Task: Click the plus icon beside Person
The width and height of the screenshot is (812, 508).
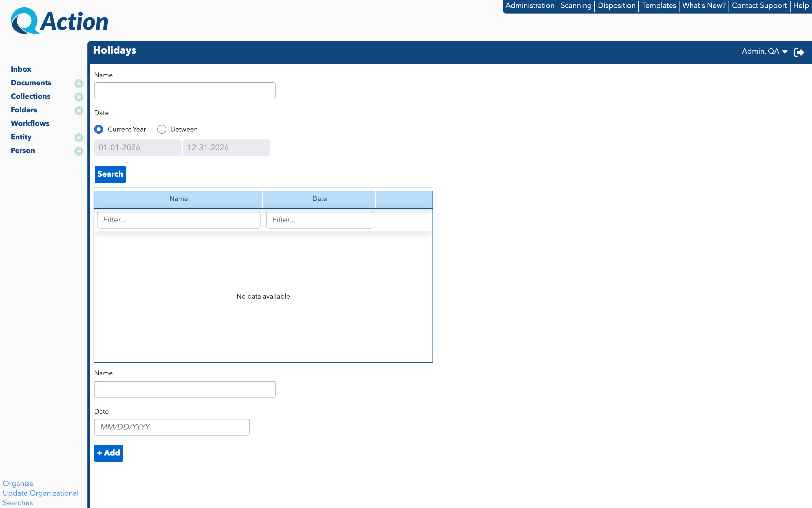Action: click(79, 151)
